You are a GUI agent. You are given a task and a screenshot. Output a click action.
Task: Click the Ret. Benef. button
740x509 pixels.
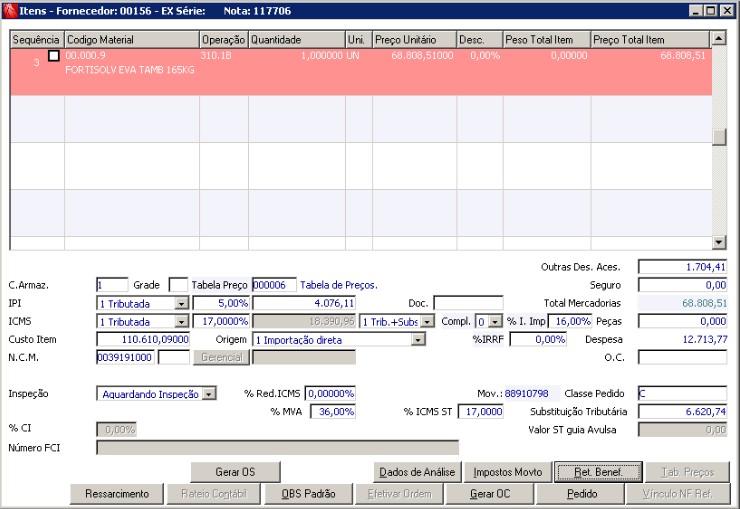coord(598,472)
